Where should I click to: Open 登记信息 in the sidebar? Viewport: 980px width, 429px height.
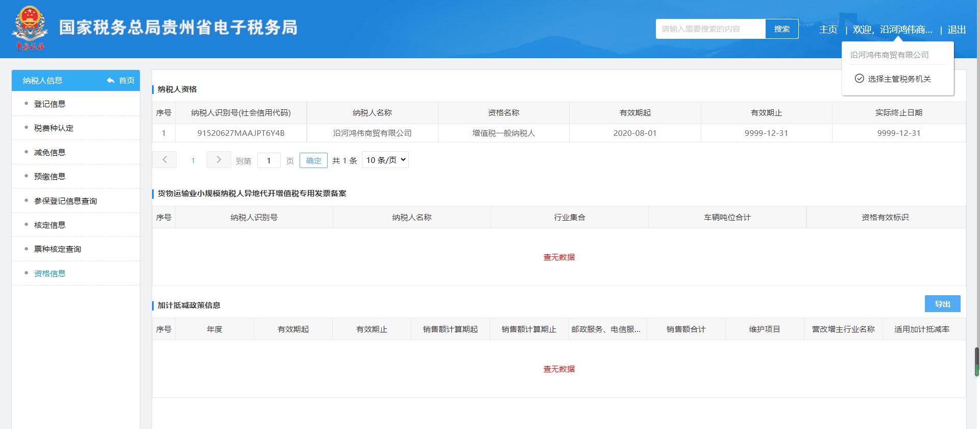[50, 104]
